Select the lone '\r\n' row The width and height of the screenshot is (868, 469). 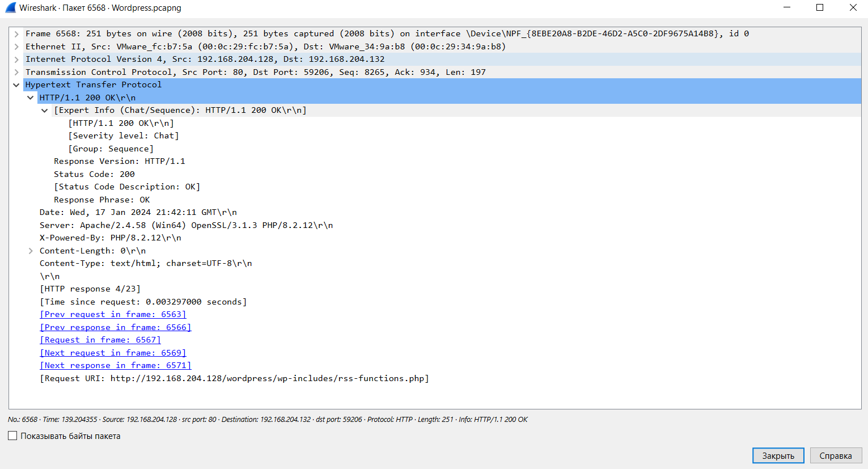click(x=50, y=276)
